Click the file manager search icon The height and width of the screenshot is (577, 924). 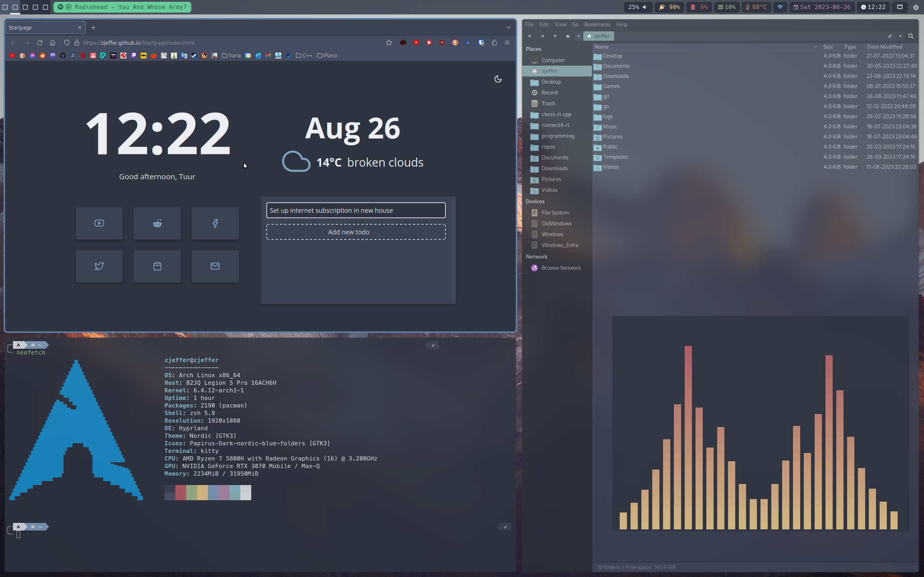[x=911, y=36]
